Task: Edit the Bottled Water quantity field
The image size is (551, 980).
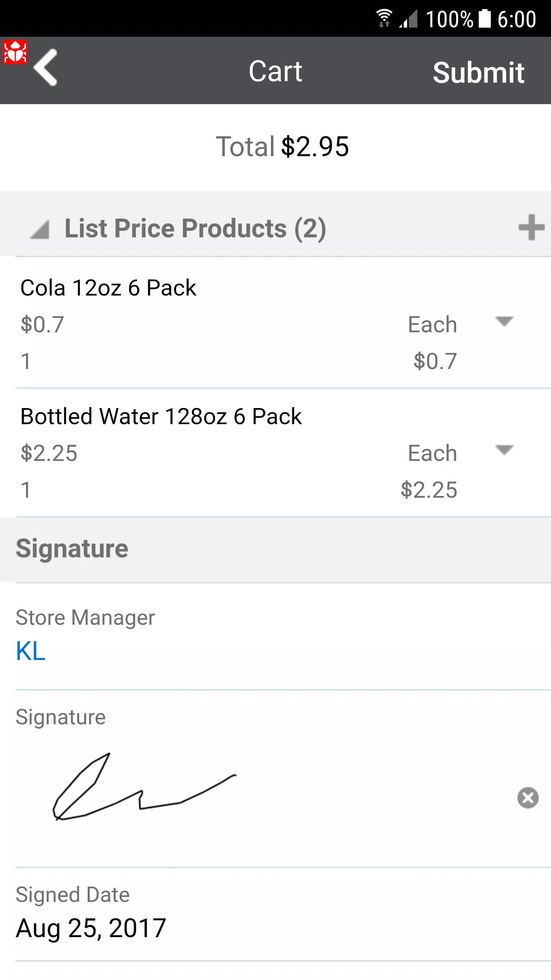Action: click(x=26, y=490)
